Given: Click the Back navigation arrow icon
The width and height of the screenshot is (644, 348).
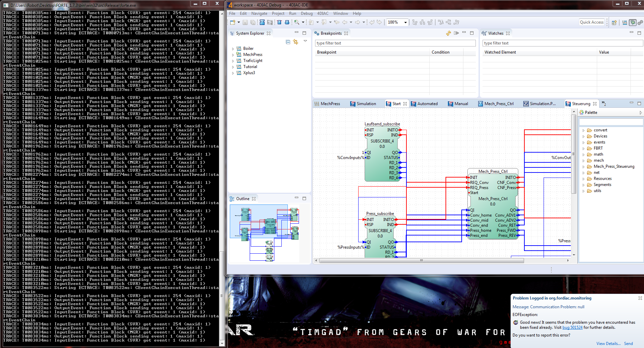Looking at the screenshot, I should [x=345, y=22].
